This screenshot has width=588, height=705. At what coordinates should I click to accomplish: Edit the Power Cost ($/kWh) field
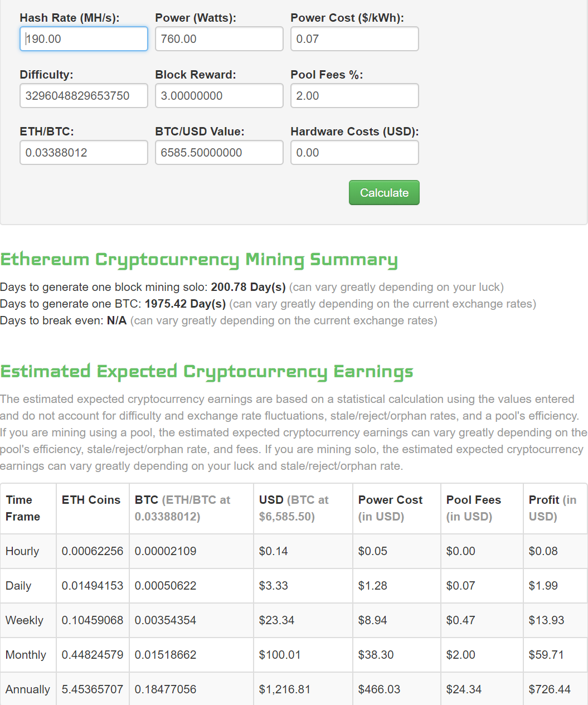(x=354, y=39)
